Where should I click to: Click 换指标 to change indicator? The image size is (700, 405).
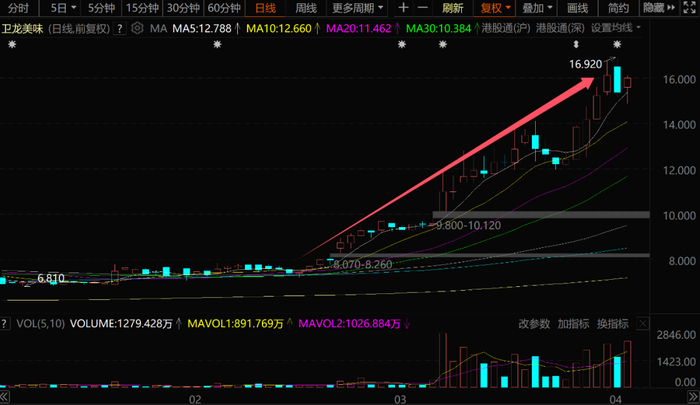[612, 324]
